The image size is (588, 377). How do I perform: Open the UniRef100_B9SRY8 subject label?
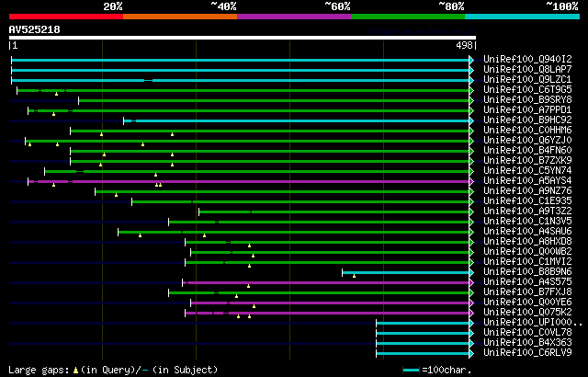pos(527,100)
